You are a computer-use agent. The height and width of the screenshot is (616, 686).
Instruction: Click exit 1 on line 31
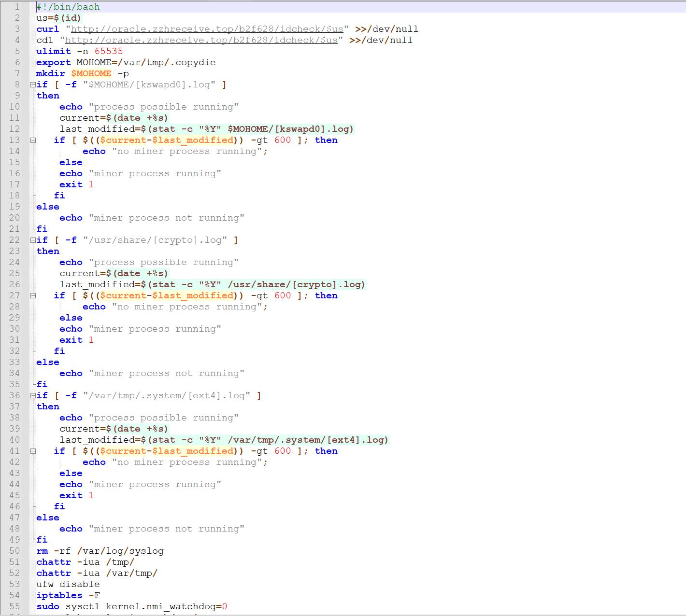click(x=76, y=340)
